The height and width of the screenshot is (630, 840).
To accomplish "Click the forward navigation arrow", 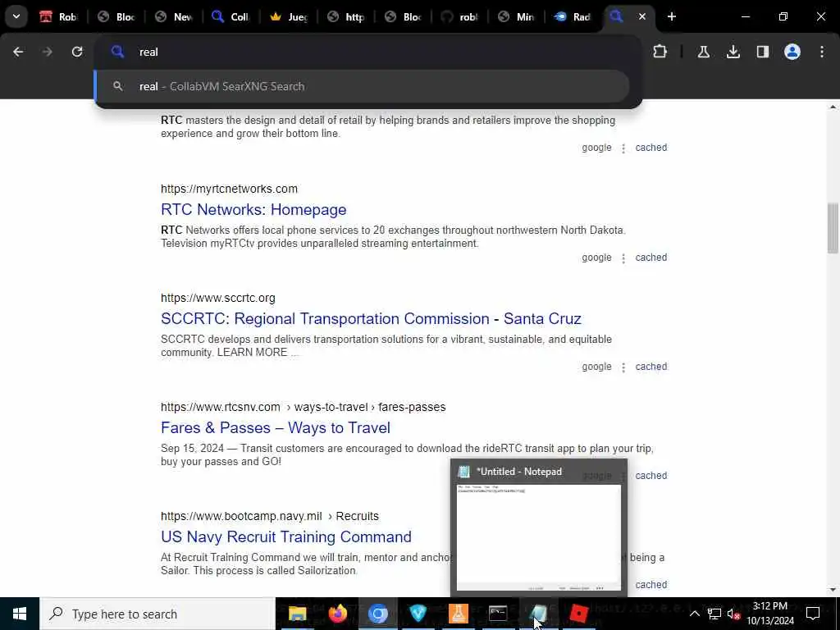I will (x=47, y=52).
